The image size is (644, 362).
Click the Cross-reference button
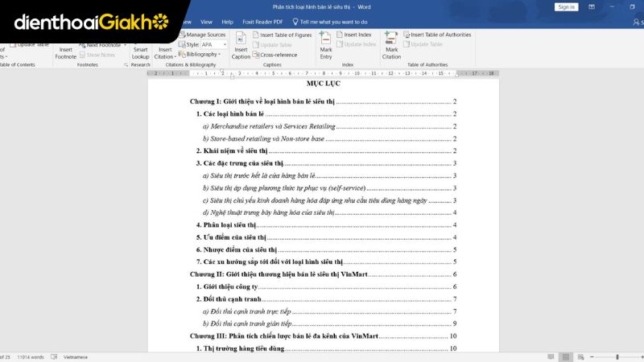click(275, 55)
